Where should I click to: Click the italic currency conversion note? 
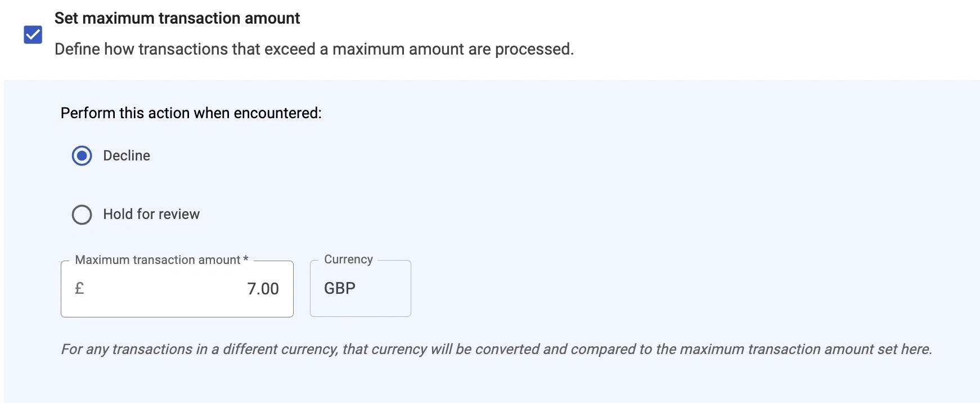[496, 350]
